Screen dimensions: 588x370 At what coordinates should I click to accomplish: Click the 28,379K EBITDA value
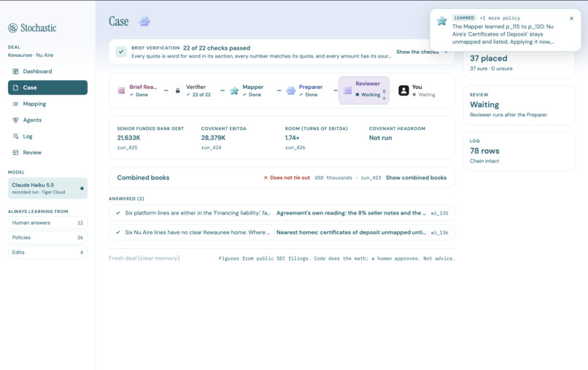(213, 138)
